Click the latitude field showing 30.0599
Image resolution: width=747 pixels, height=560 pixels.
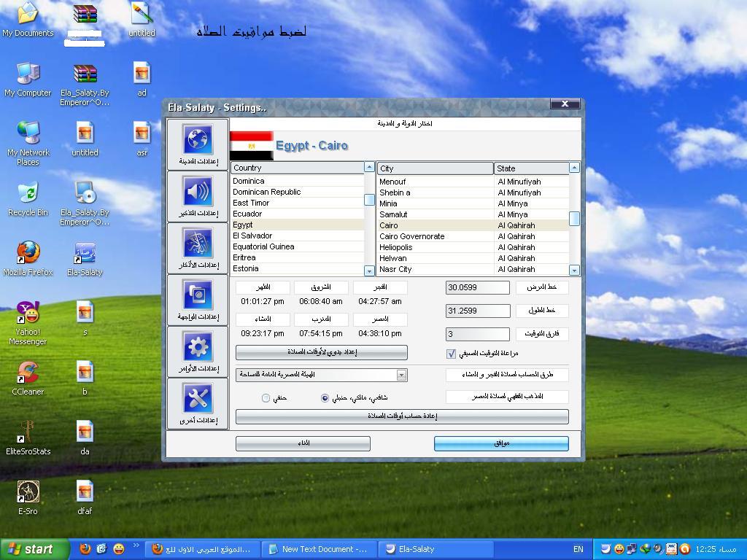point(478,287)
